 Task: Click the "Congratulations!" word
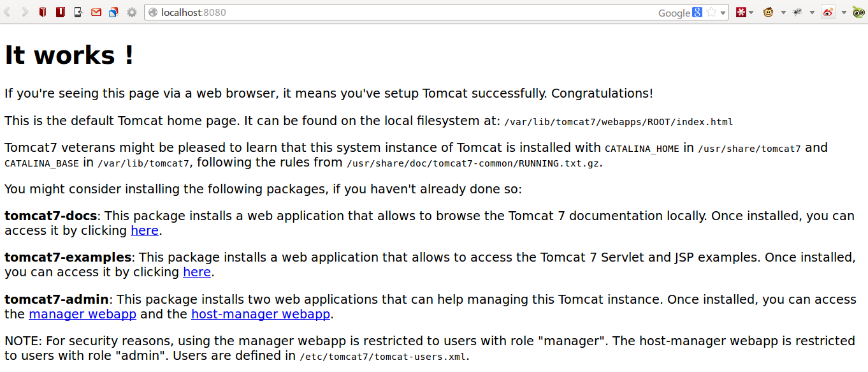tap(602, 94)
